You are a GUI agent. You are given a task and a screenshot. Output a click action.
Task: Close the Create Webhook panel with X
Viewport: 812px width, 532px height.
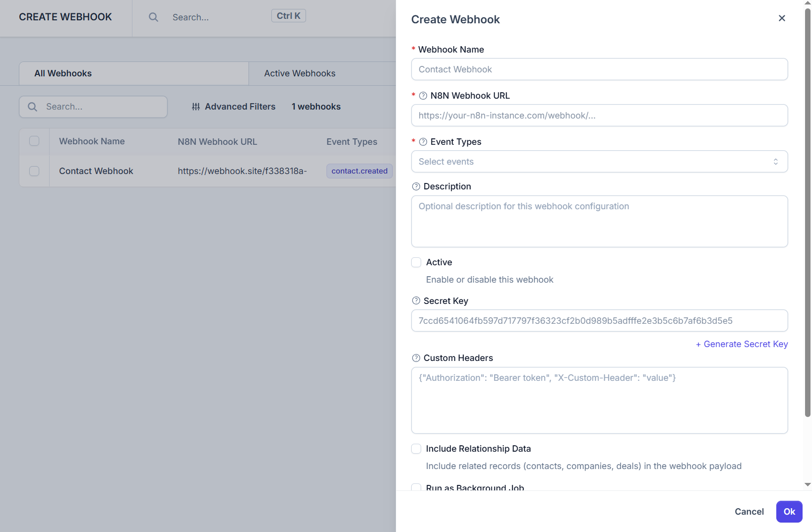782,18
